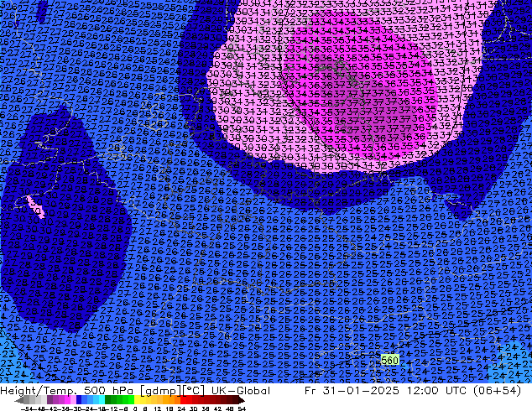Click the 'Height/Temp. 500 hPa' title text
Screen dimensions: 532x411
click(67, 391)
